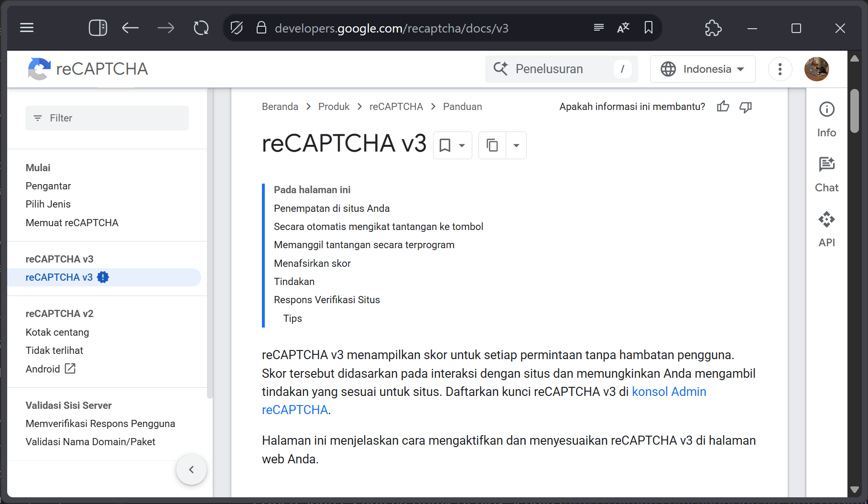Open page translation icon
The width and height of the screenshot is (868, 504).
623,28
